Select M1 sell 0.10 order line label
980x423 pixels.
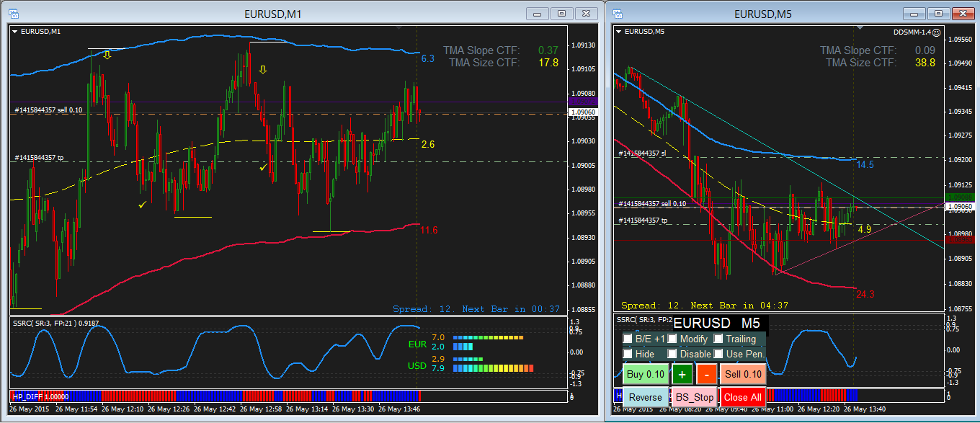click(48, 110)
